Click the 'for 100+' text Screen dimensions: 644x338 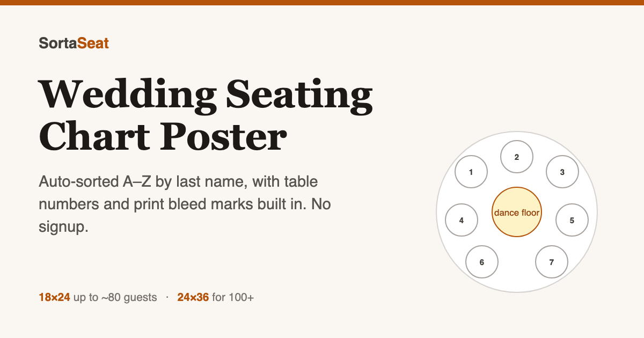(x=233, y=297)
